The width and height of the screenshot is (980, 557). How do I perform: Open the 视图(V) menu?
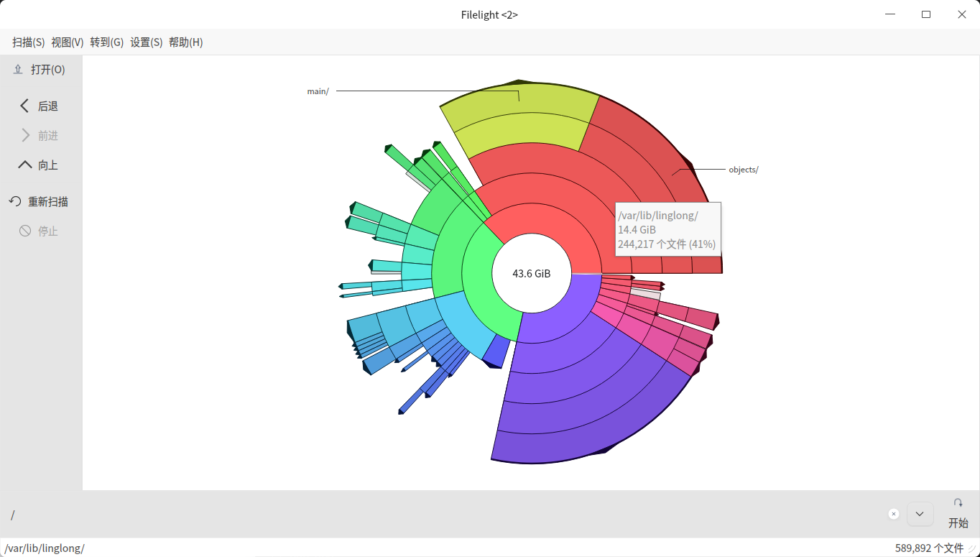click(x=68, y=42)
